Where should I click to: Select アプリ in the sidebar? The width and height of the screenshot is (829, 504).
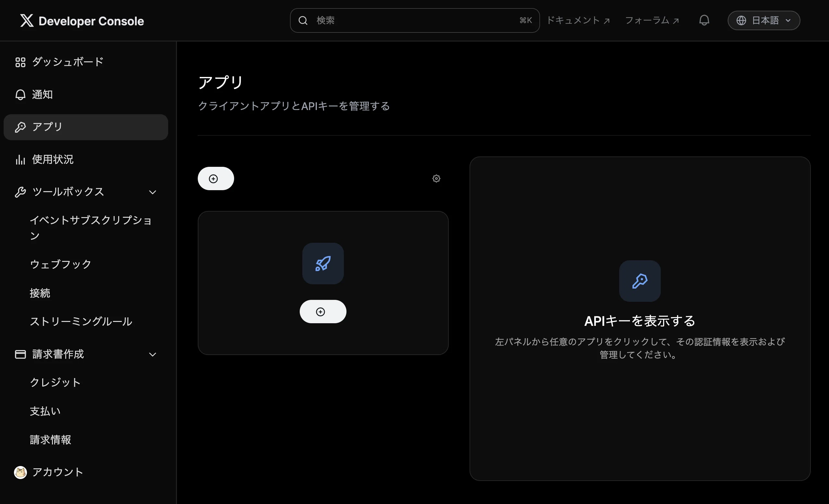pos(86,127)
